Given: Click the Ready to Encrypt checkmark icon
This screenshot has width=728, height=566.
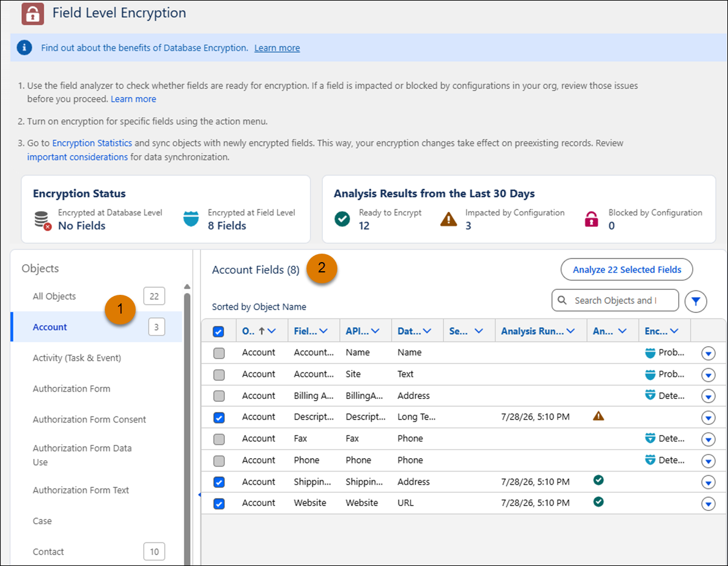Looking at the screenshot, I should (x=342, y=219).
